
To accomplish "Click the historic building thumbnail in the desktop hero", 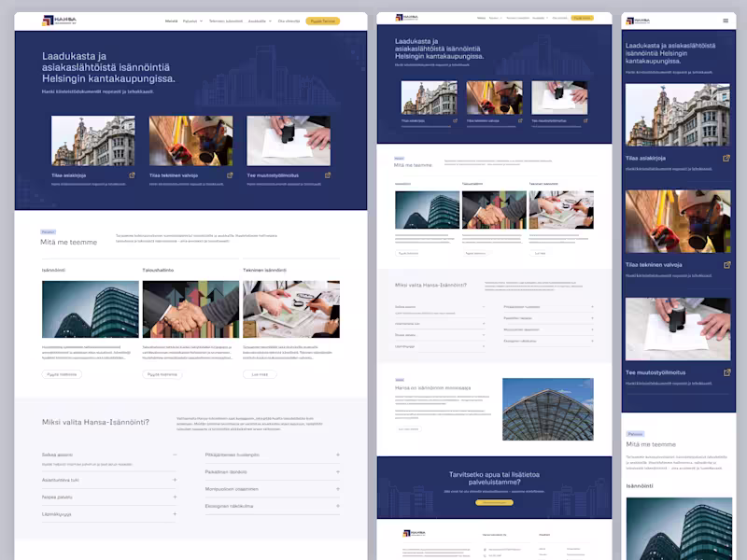I will [x=92, y=141].
